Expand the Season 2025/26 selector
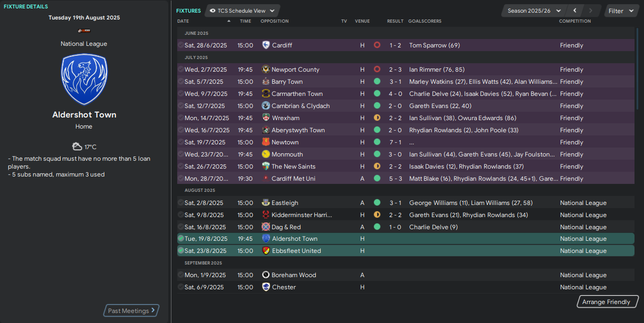 coord(534,11)
